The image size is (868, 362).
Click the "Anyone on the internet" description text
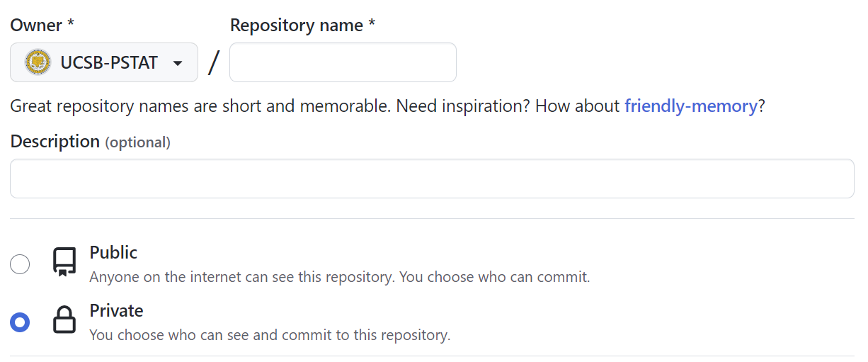point(339,276)
